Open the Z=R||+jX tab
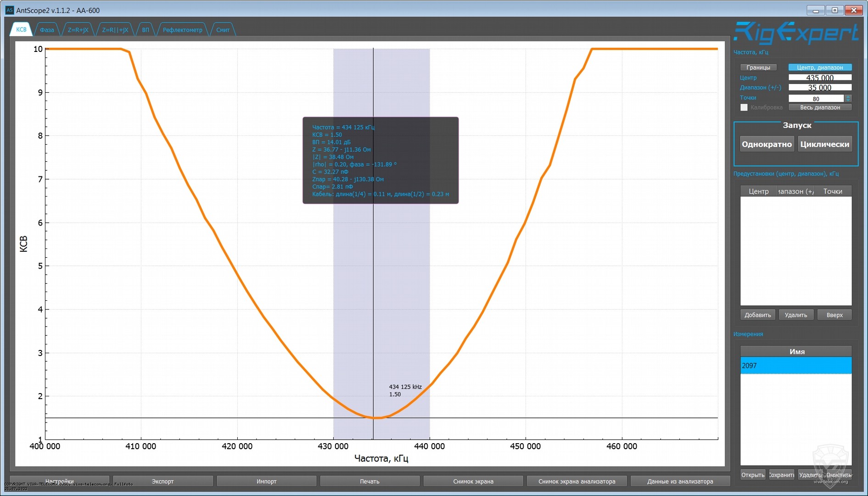The height and width of the screenshot is (496, 868). click(x=115, y=30)
